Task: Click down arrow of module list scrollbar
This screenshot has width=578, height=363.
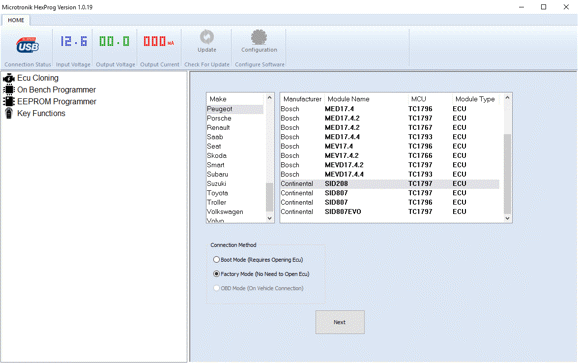Action: 507,218
